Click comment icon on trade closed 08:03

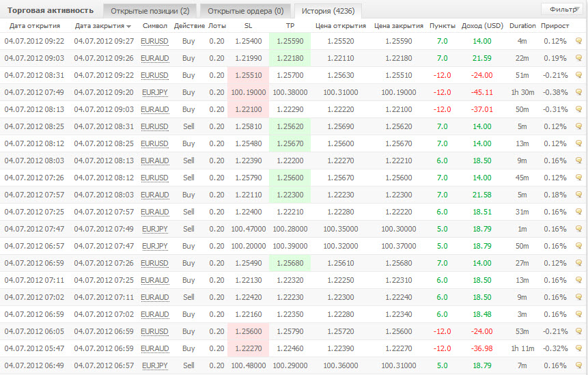[x=578, y=195]
